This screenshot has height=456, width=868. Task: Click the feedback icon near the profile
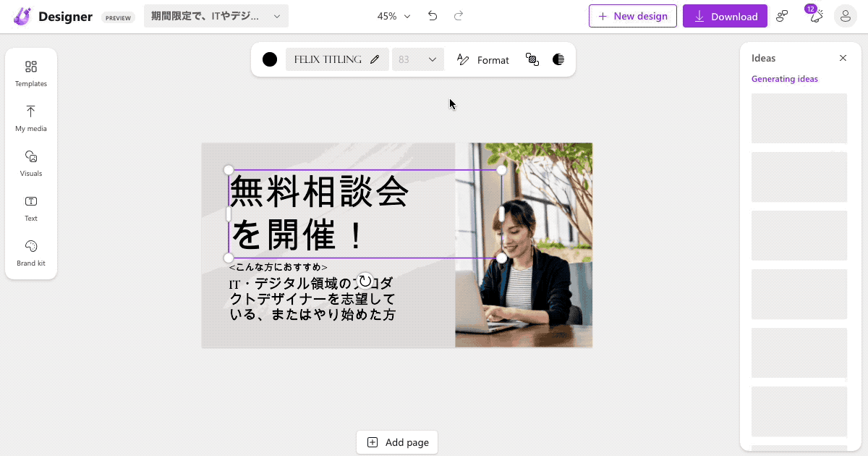(x=782, y=15)
